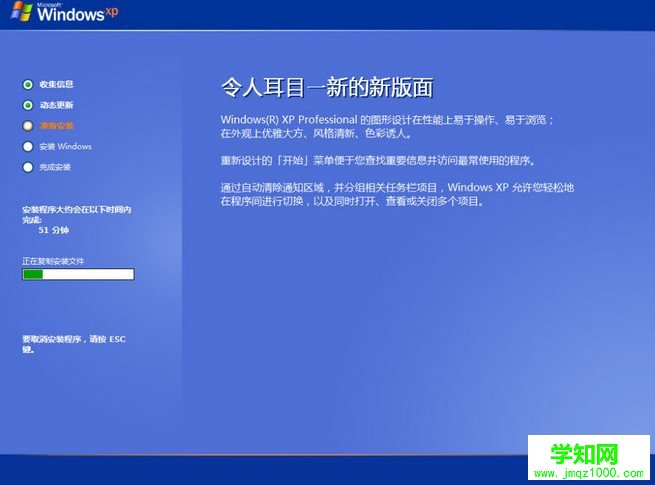Click the 通过自动清除通知区域 paragraph
Viewport: 655px width, 485px height.
(x=397, y=194)
